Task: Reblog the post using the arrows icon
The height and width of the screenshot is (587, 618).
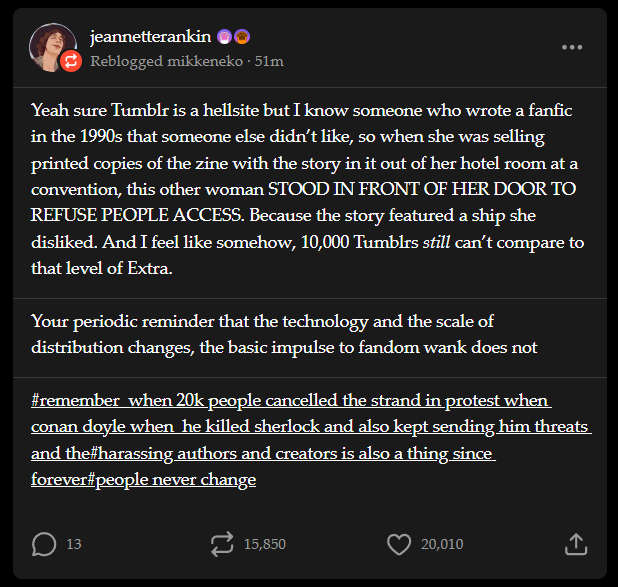Action: click(221, 544)
